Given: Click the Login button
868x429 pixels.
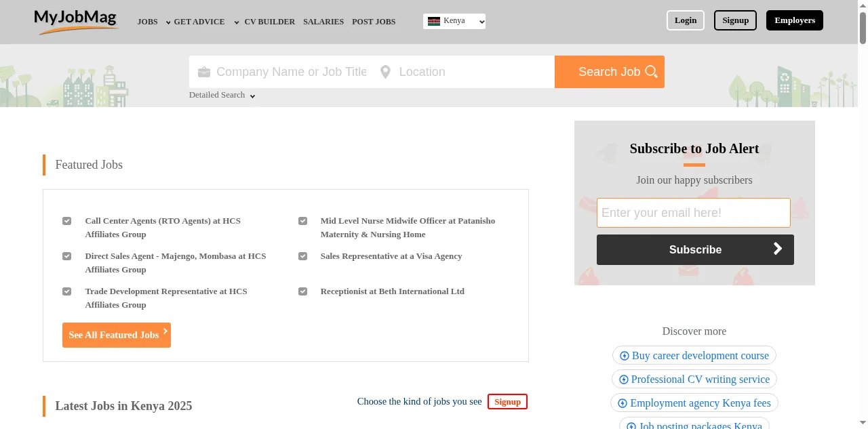Looking at the screenshot, I should point(686,20).
